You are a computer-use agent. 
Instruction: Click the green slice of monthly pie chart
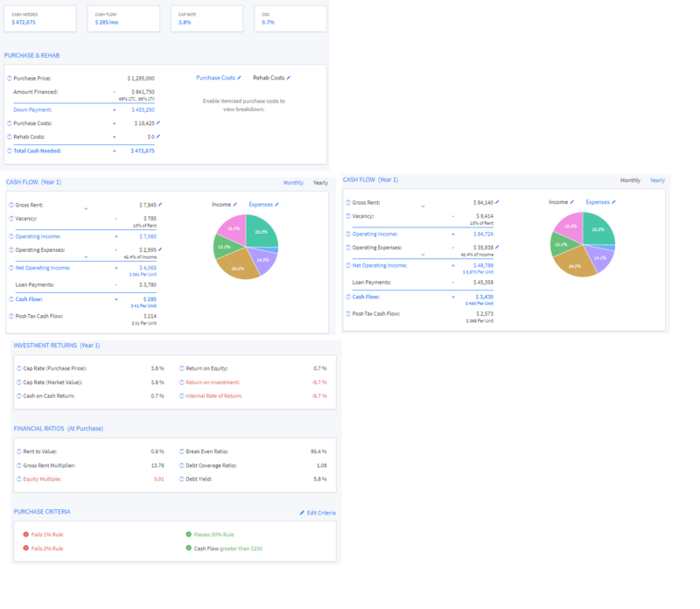click(x=260, y=232)
